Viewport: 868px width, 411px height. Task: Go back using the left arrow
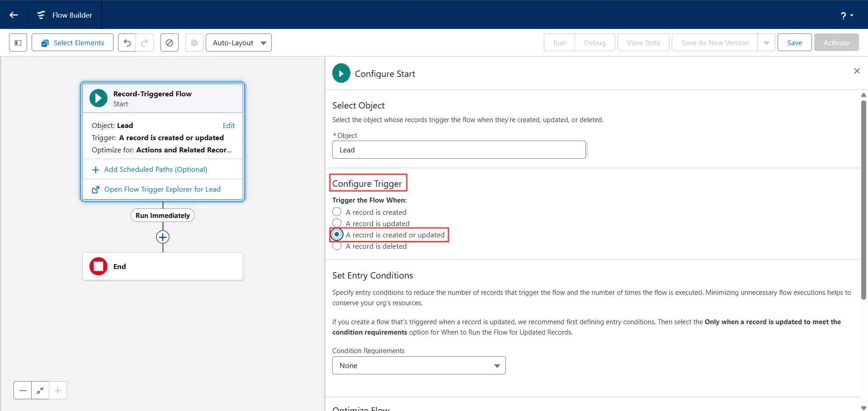pos(14,15)
